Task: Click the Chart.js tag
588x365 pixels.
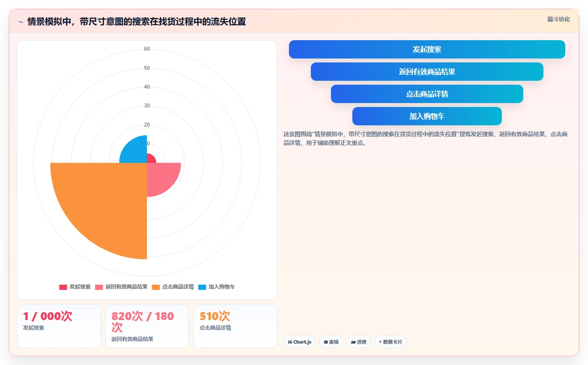Action: coord(299,342)
